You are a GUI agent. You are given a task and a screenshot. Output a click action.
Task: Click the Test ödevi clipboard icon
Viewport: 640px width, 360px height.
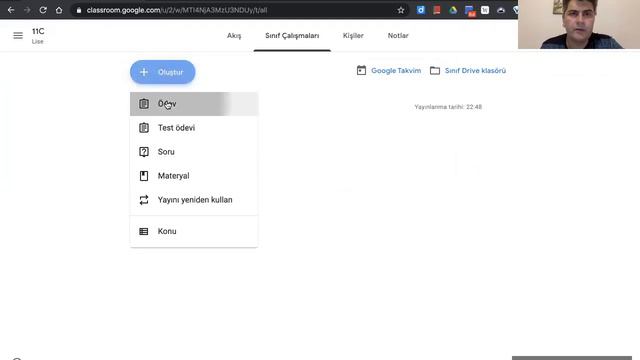[144, 128]
